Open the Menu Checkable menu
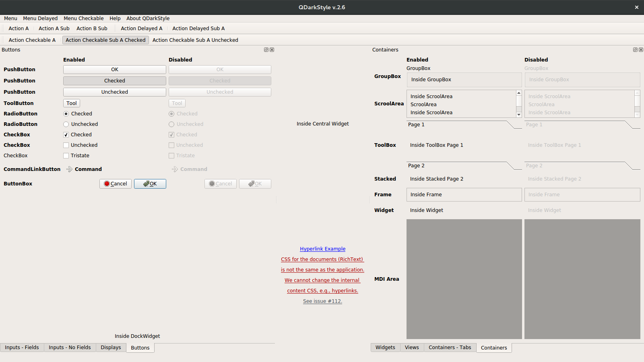This screenshot has width=644, height=362. click(84, 19)
